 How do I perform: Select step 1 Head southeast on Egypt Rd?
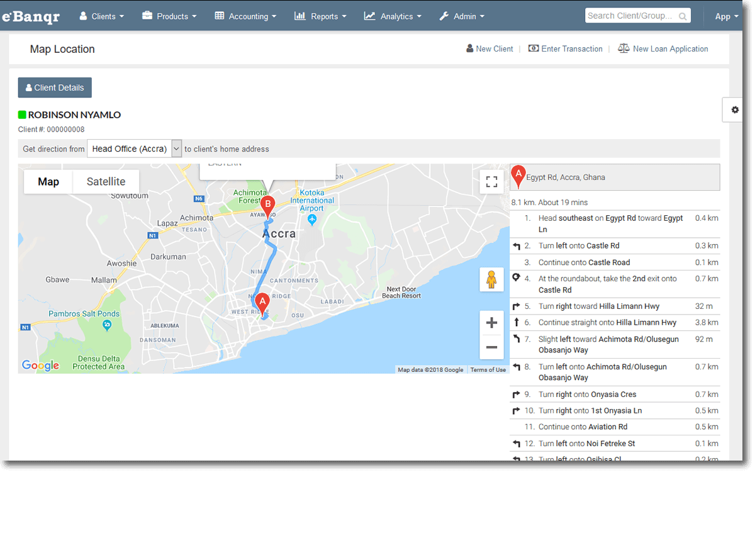click(615, 224)
